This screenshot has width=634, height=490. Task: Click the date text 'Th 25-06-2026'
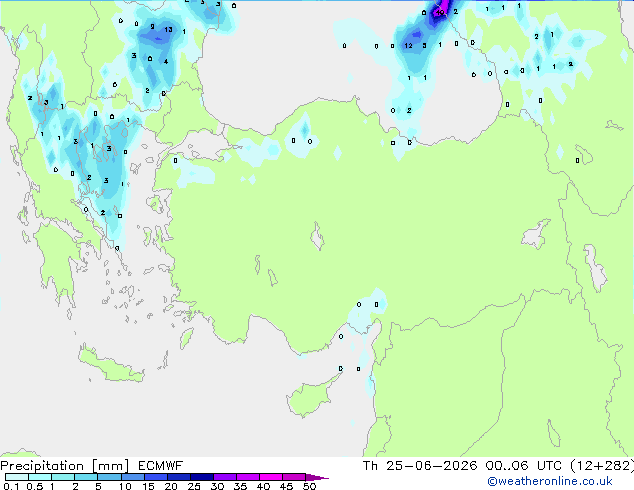point(420,466)
